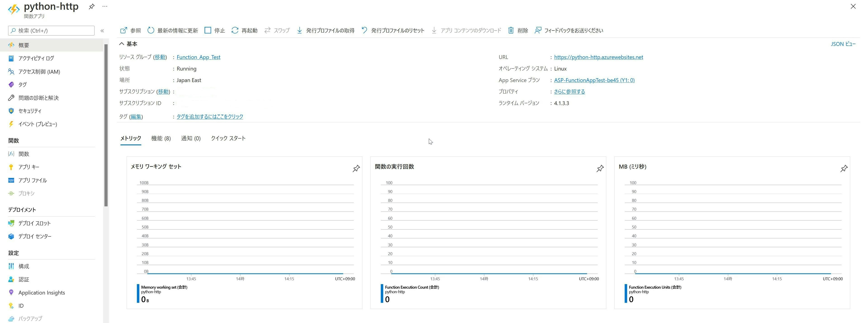Collapse the left sidebar menu chevron
Screen dimensions: 868x323
click(x=102, y=31)
